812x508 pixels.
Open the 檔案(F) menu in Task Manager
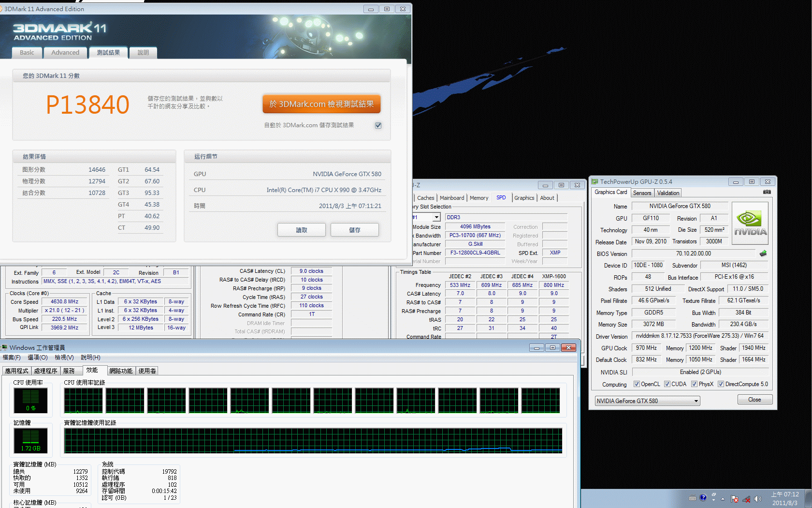[x=12, y=358]
